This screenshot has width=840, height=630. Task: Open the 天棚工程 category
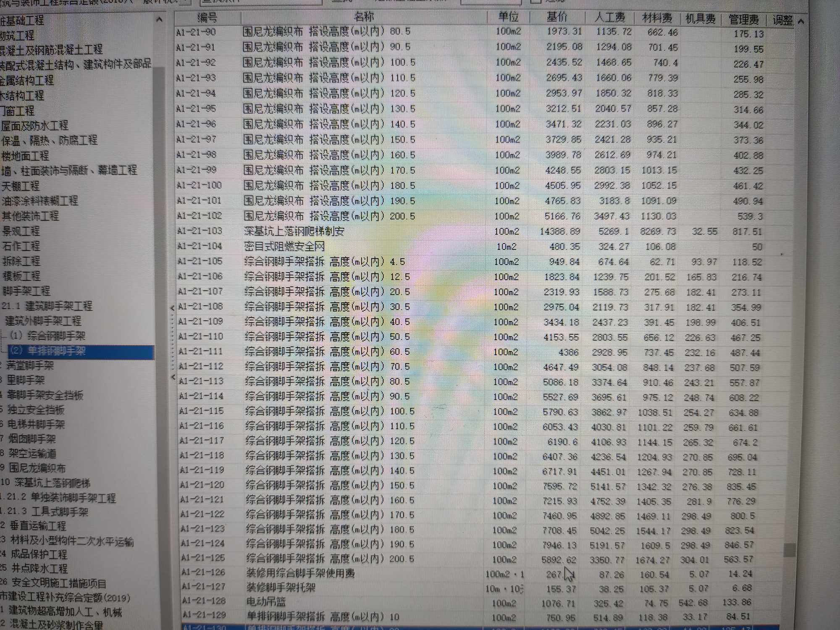point(21,186)
